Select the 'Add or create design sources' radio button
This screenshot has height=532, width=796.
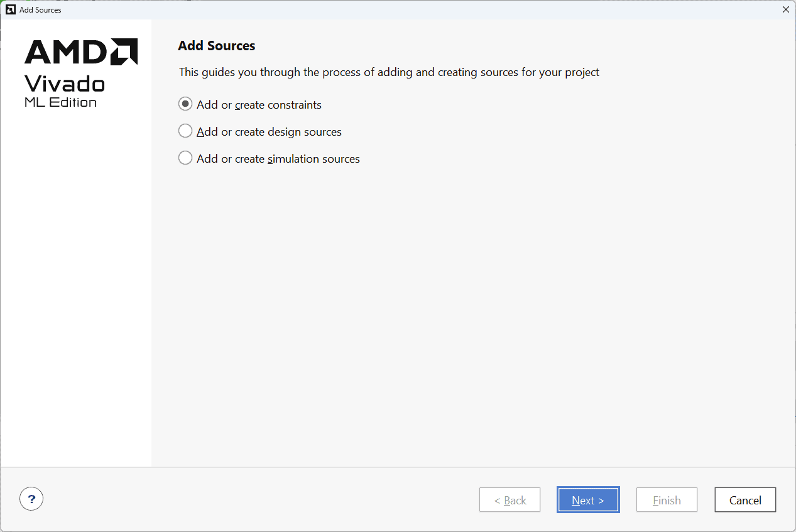click(185, 131)
